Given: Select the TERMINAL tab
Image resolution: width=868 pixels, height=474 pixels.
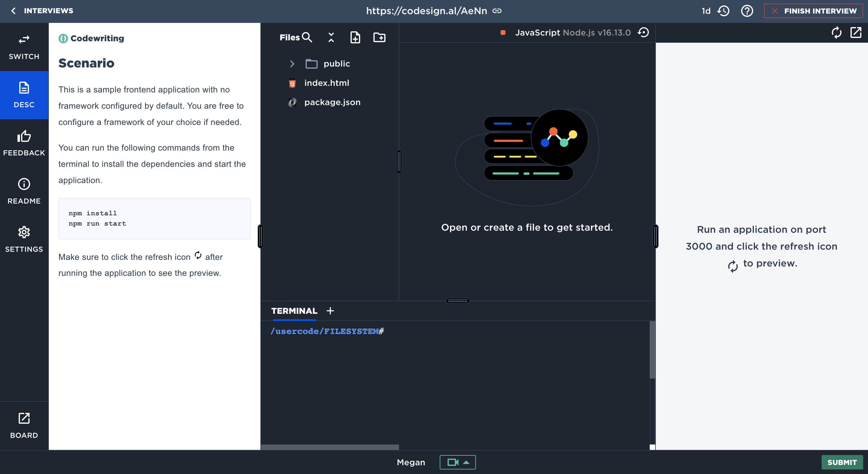Looking at the screenshot, I should tap(294, 311).
